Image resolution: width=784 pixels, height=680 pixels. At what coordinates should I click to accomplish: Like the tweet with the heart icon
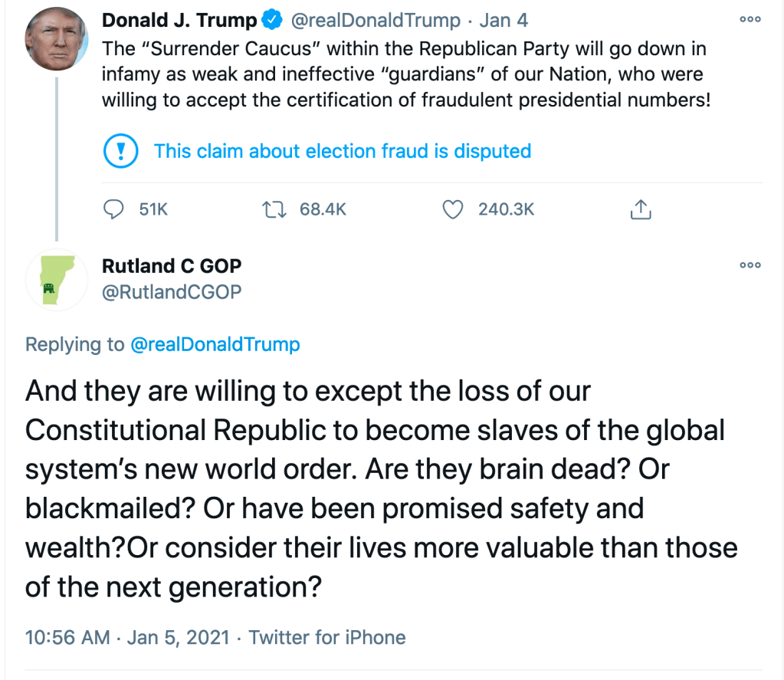(x=454, y=209)
